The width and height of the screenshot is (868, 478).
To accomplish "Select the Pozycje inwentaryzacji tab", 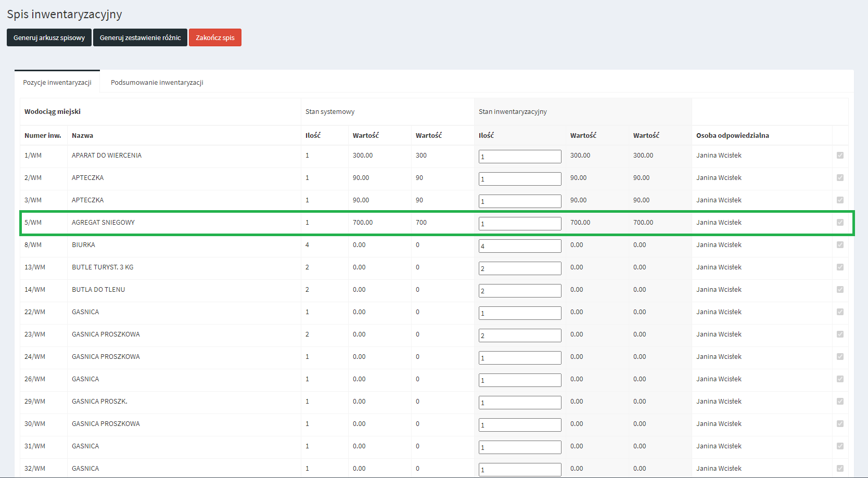I will point(57,82).
